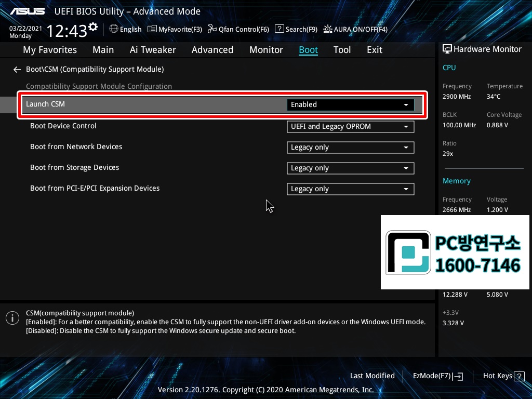The width and height of the screenshot is (532, 399).
Task: Click the Boot\CSM breadcrumb title
Action: point(95,70)
